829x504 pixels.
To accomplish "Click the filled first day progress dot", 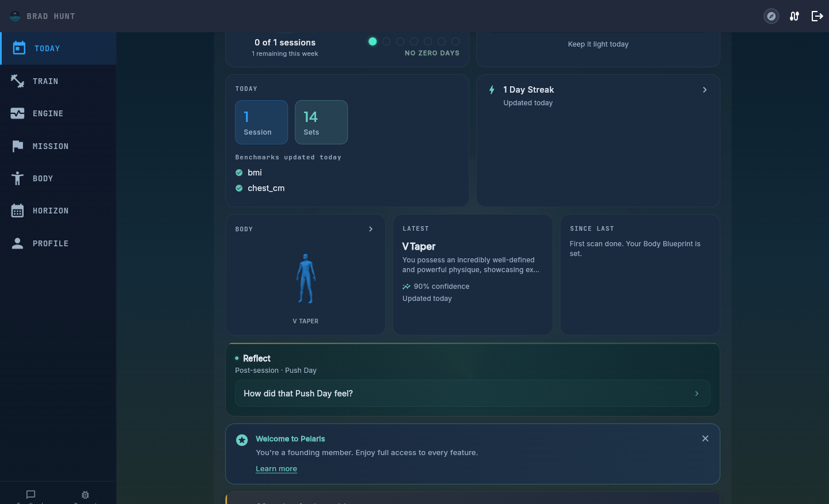I will coord(372,41).
